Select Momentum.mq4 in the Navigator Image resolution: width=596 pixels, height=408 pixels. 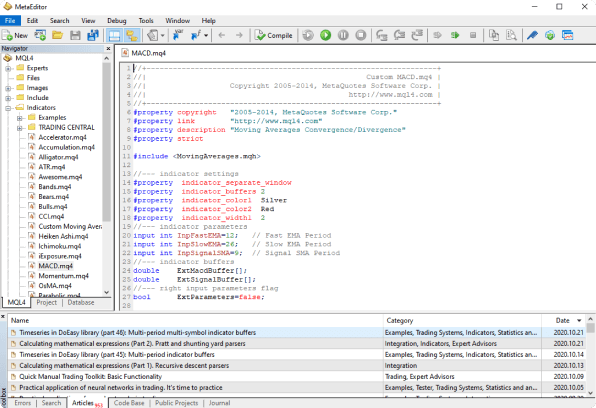[x=63, y=276]
